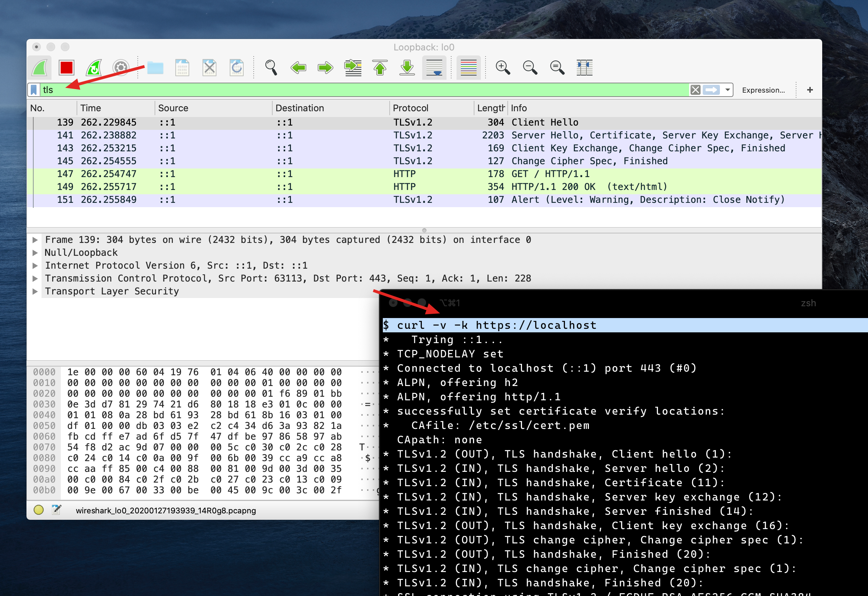Viewport: 868px width, 596px height.
Task: Click the Find packet magnifier icon
Action: point(271,68)
